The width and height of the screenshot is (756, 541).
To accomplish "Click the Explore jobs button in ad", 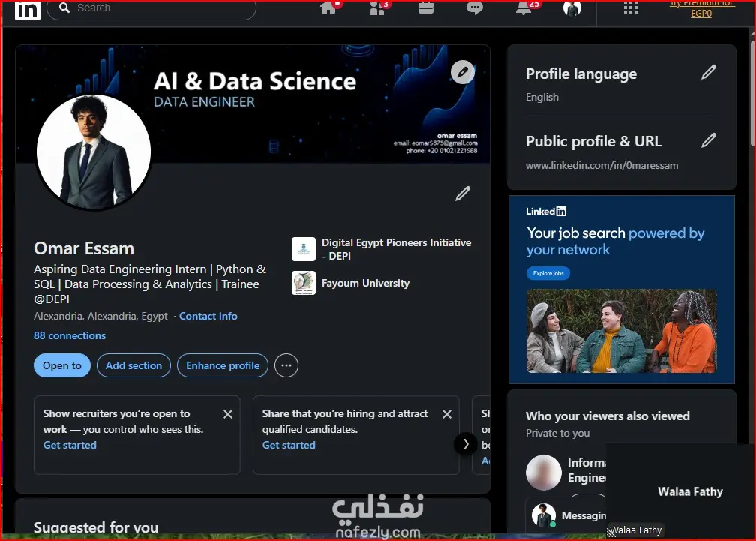I will [548, 273].
